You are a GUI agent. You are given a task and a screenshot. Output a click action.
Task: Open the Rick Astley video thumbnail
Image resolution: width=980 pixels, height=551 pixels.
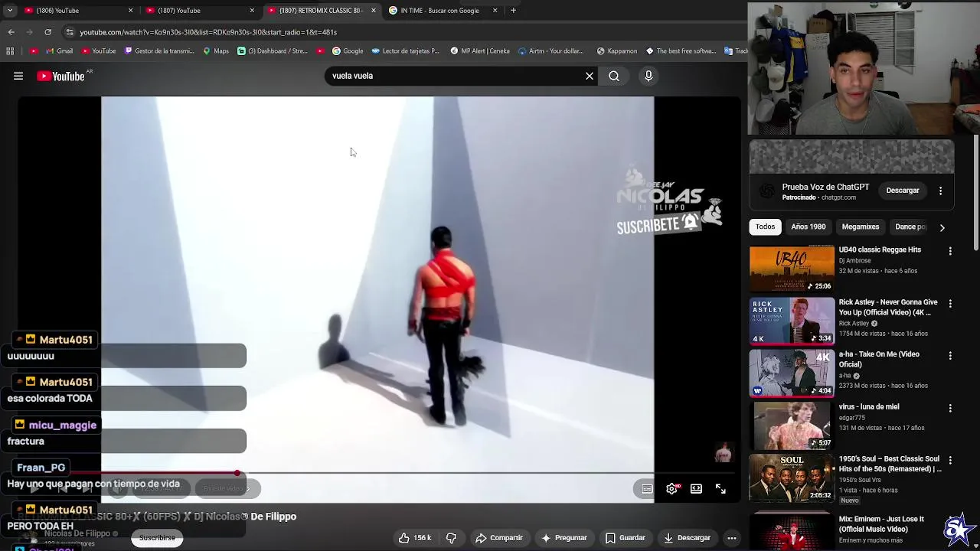(x=792, y=321)
